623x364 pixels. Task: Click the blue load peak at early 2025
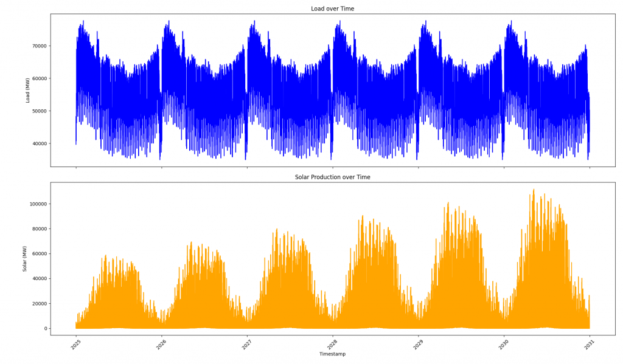[x=83, y=22]
